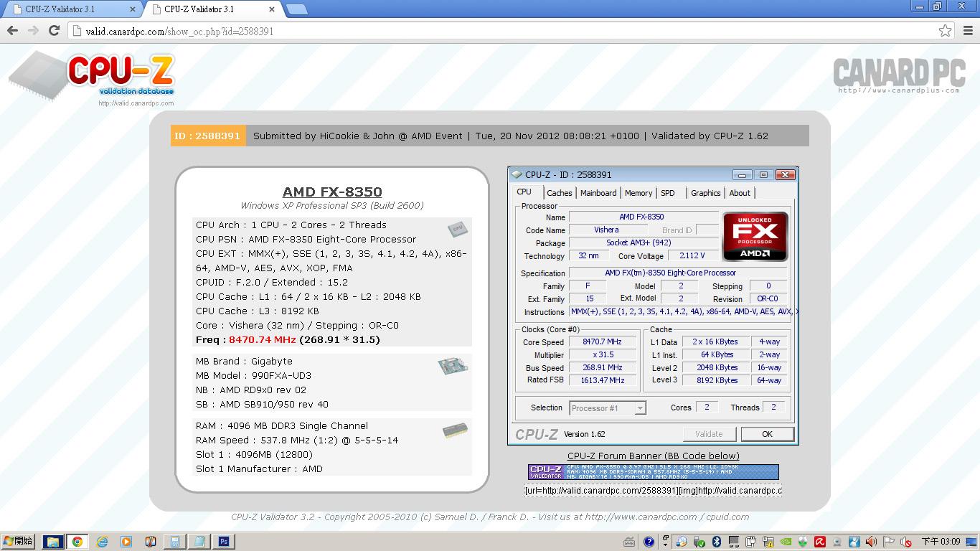The height and width of the screenshot is (551, 980).
Task: Click the Core Speed 8470.7 MHz field
Action: click(603, 342)
